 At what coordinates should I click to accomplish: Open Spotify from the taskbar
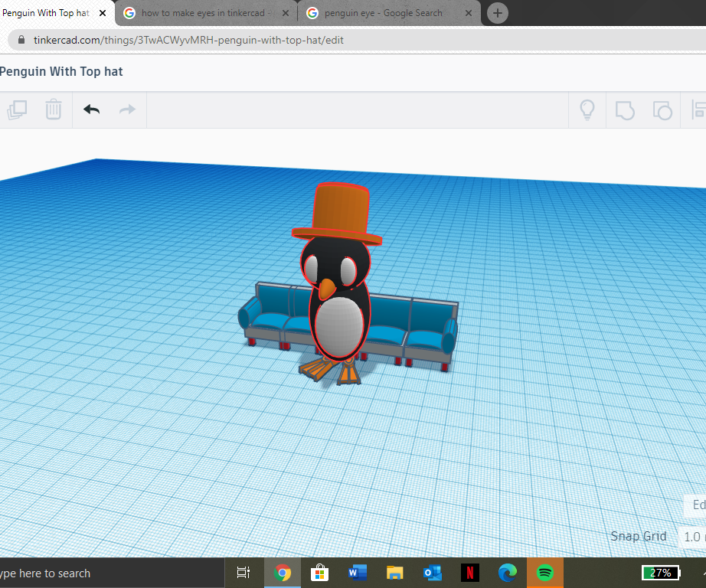pyautogui.click(x=544, y=573)
